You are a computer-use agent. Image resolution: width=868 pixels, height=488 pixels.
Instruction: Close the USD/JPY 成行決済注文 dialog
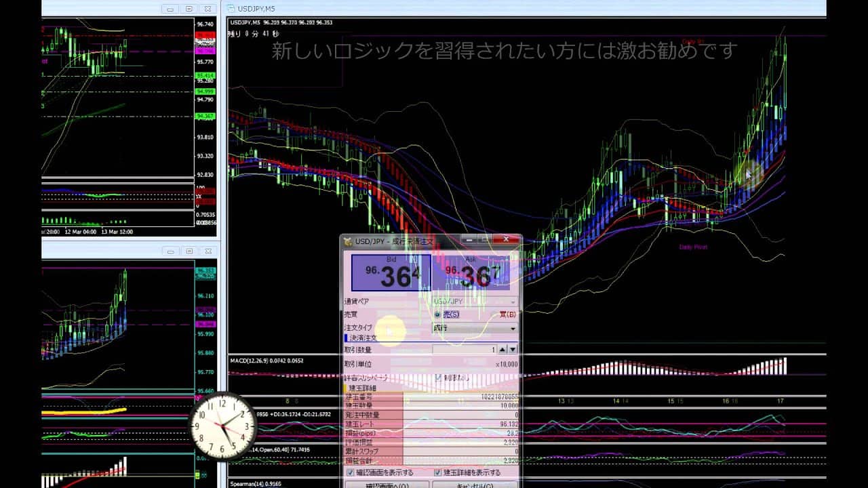[505, 240]
